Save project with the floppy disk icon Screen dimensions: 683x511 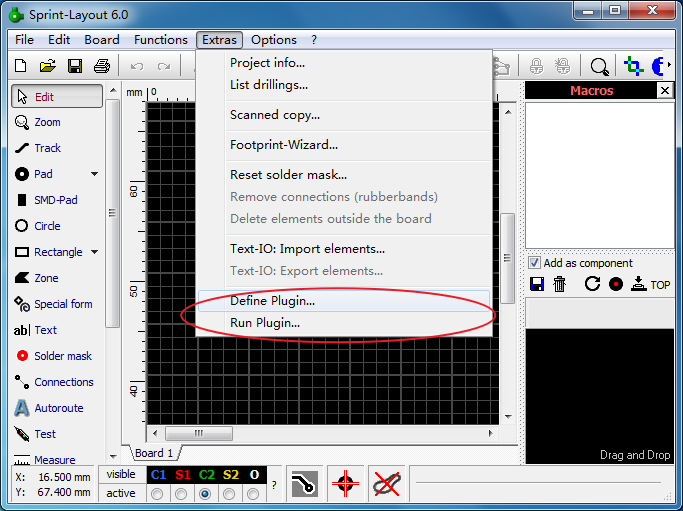[75, 66]
